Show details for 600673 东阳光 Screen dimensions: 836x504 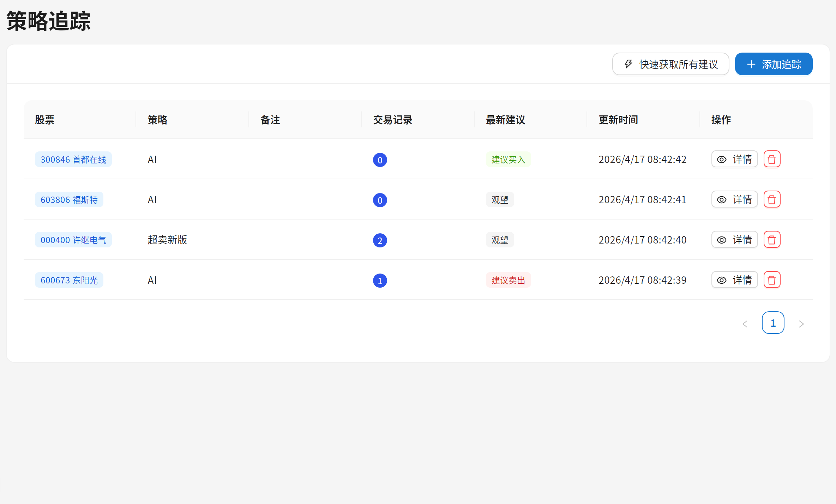[734, 280]
